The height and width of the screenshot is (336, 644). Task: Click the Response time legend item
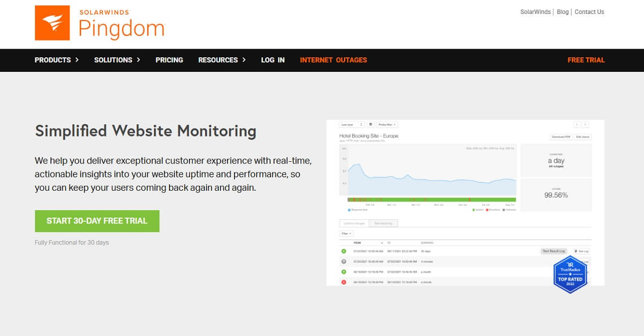pyautogui.click(x=357, y=210)
